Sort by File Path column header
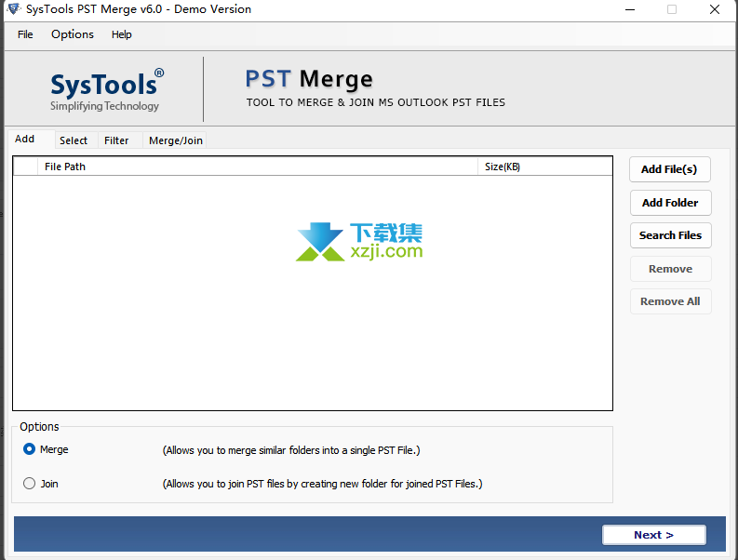 [258, 167]
